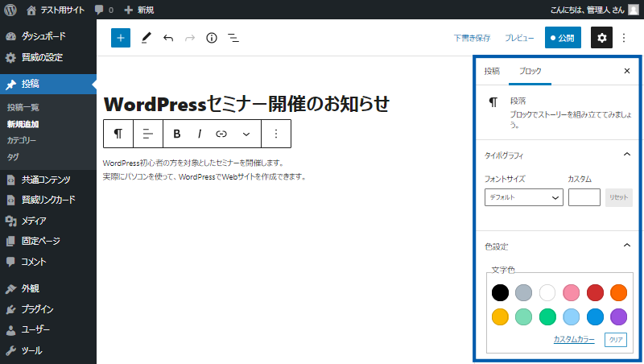Pick the orange text color swatch
This screenshot has width=644, height=364.
pyautogui.click(x=618, y=293)
